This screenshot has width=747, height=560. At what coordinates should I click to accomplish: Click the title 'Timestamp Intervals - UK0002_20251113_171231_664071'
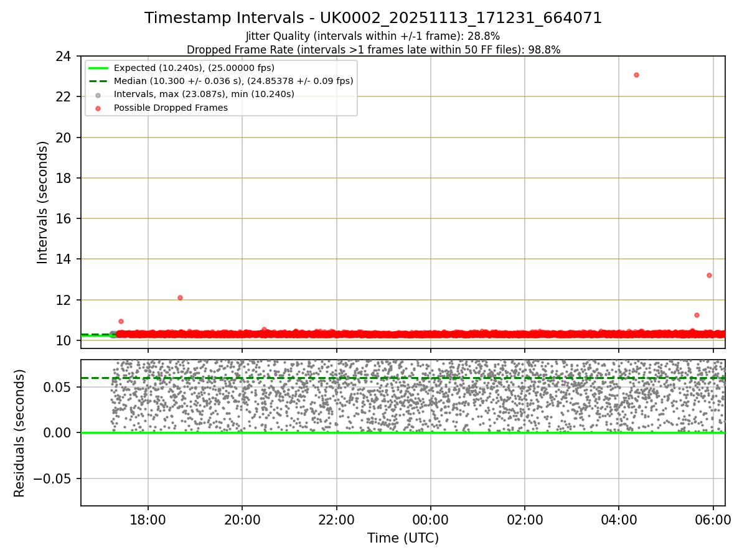point(373,18)
